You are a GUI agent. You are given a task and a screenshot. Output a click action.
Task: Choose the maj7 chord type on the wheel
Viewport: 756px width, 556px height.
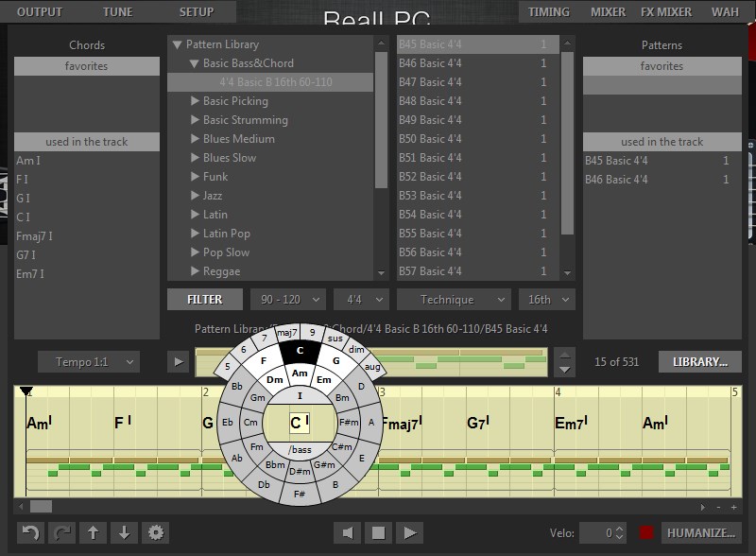point(286,333)
